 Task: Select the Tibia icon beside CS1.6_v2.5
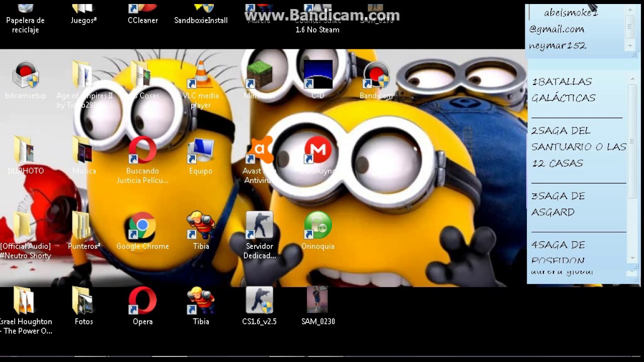(x=201, y=306)
